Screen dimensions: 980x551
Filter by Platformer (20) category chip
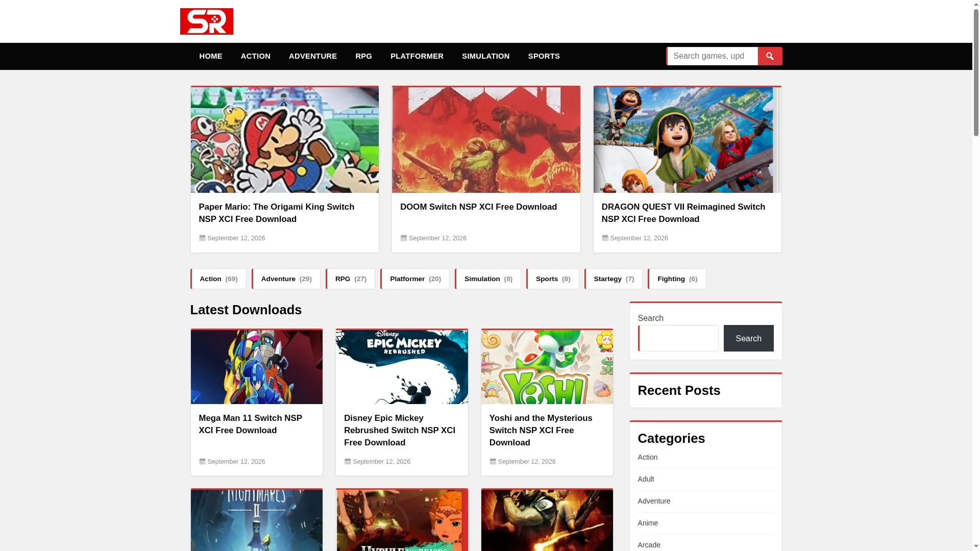415,279
